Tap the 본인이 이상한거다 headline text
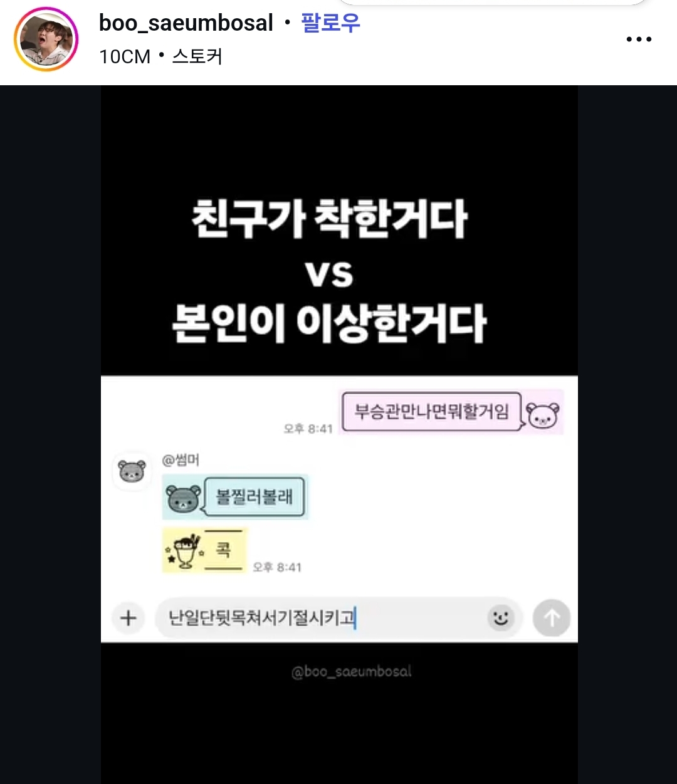 pyautogui.click(x=330, y=323)
